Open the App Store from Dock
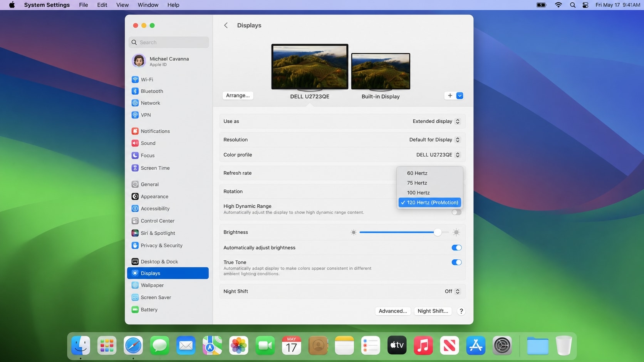The image size is (644, 362). pos(476,345)
